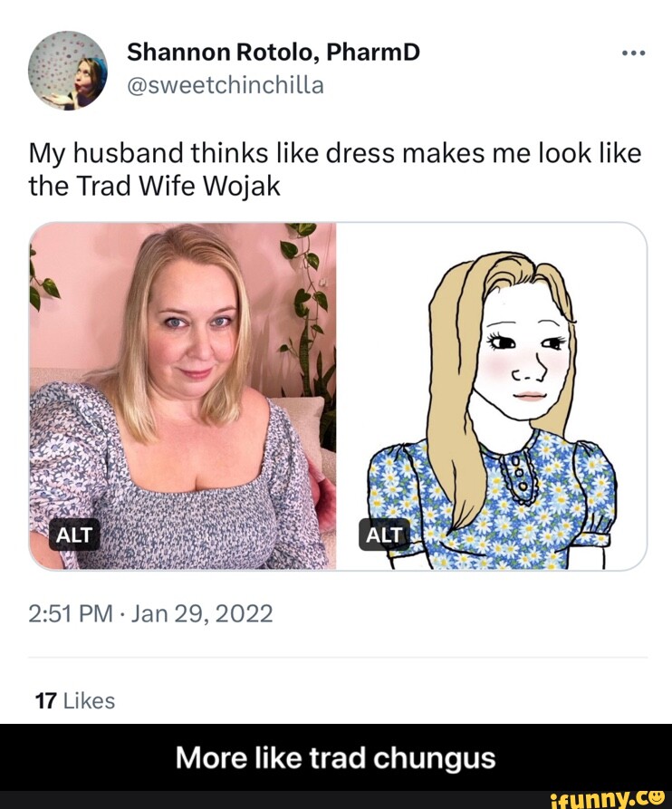Click the word "Likes" under the tweet
The height and width of the screenshot is (809, 672).
[x=90, y=700]
